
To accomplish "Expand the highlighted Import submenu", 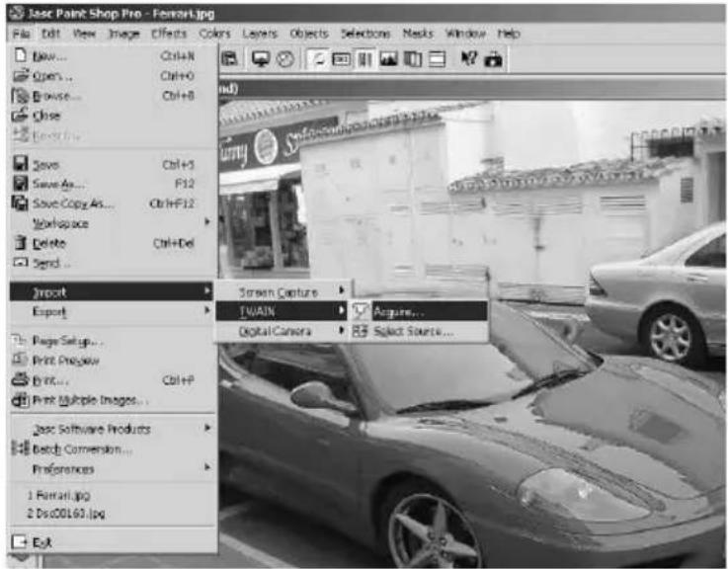I will 112,292.
